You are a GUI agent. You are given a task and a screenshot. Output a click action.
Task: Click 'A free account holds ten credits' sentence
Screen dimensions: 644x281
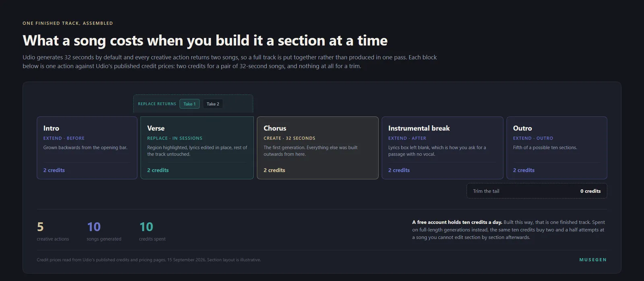click(x=457, y=222)
